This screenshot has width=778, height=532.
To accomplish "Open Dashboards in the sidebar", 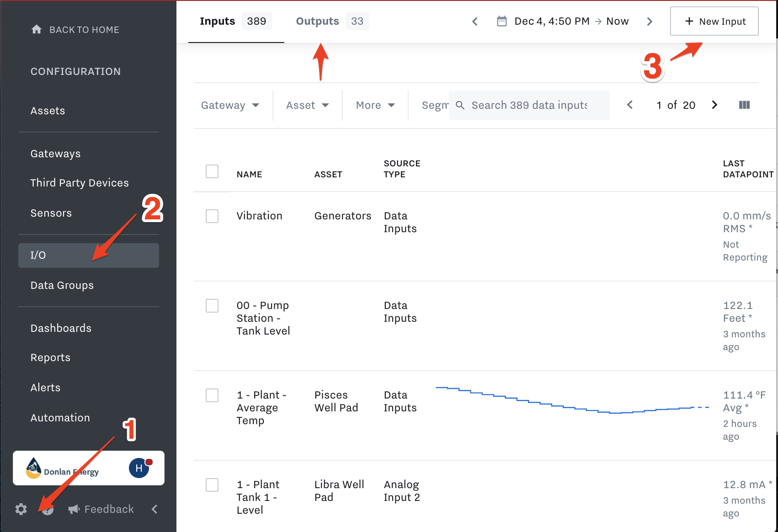I will coord(61,328).
